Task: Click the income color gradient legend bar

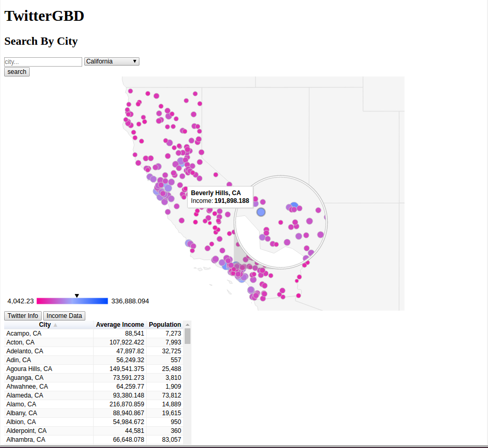Action: click(72, 301)
